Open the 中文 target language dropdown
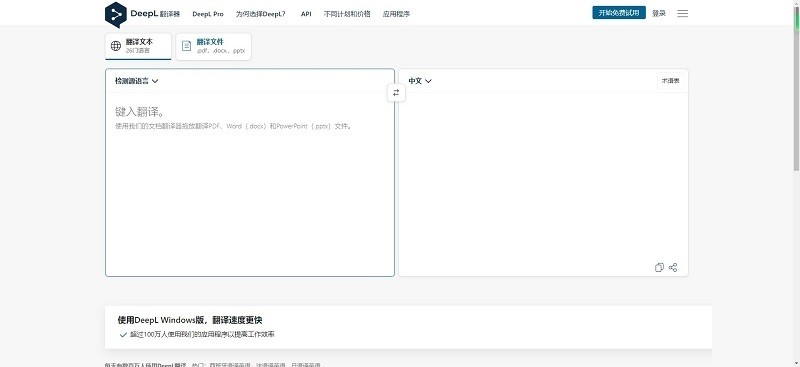Image resolution: width=800 pixels, height=367 pixels. (x=420, y=81)
